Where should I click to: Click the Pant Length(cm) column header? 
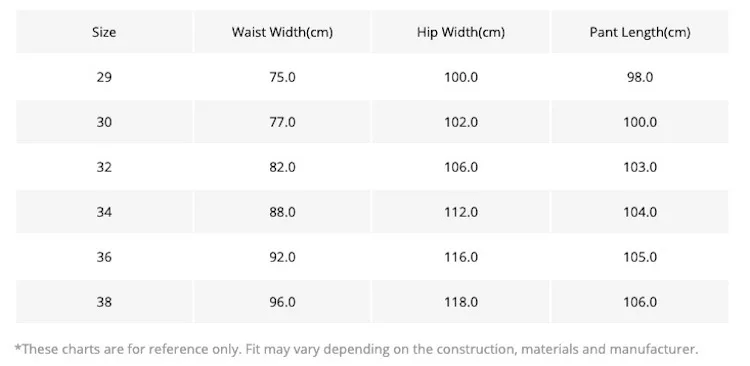640,32
